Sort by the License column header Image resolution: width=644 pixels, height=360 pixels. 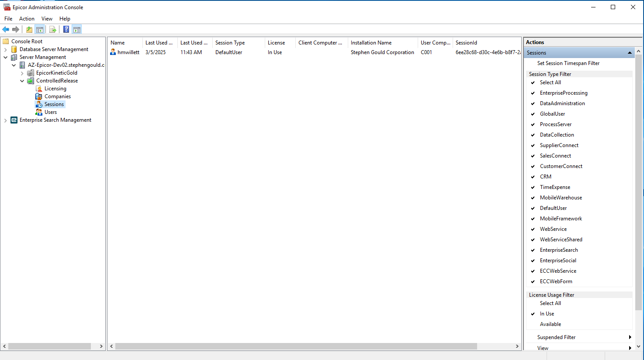coord(280,43)
